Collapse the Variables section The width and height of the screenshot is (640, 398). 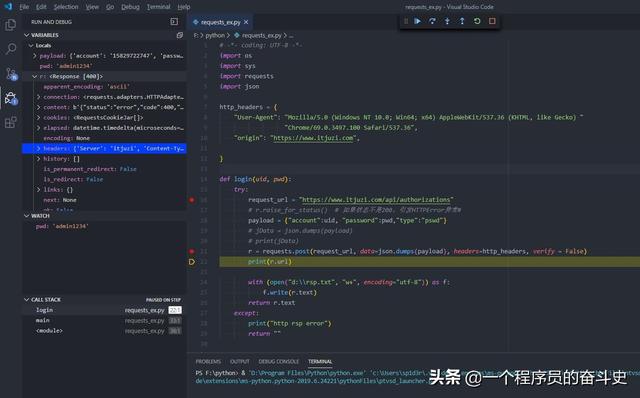pos(27,36)
